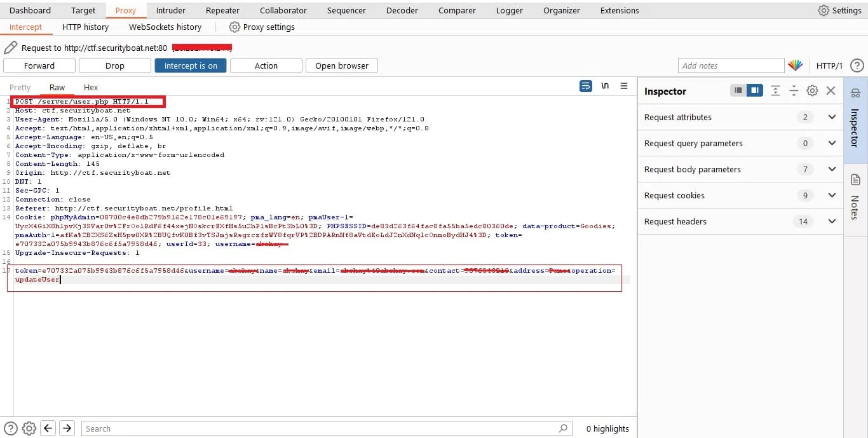Open the Collaborator tab
Image resolution: width=868 pixels, height=438 pixels.
click(283, 10)
